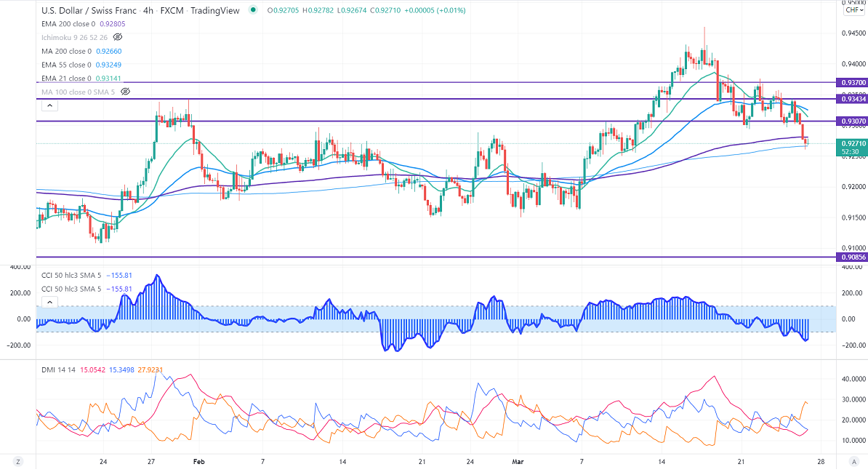Click the current price label 0.92710 on the axis
Screen dimensions: 868x472
point(852,143)
